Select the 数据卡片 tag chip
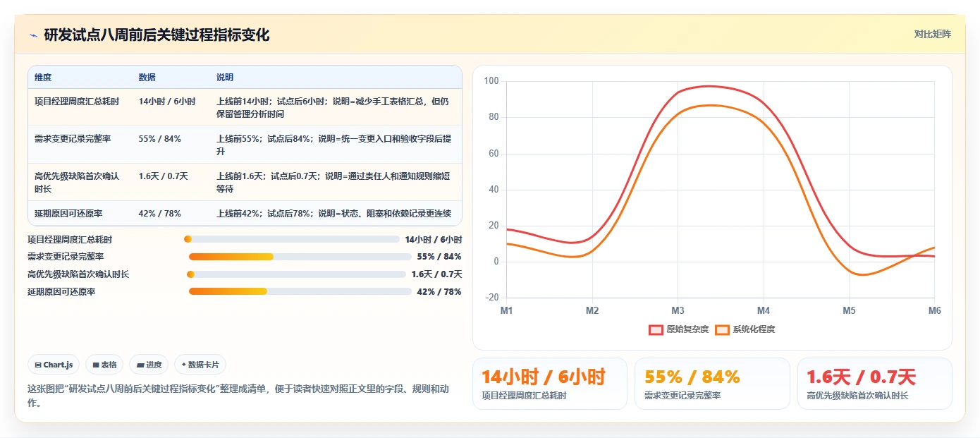980x438 pixels. pos(200,365)
